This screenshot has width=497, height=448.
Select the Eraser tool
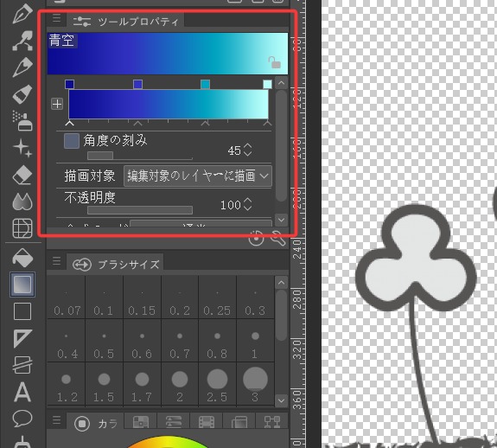(x=22, y=175)
